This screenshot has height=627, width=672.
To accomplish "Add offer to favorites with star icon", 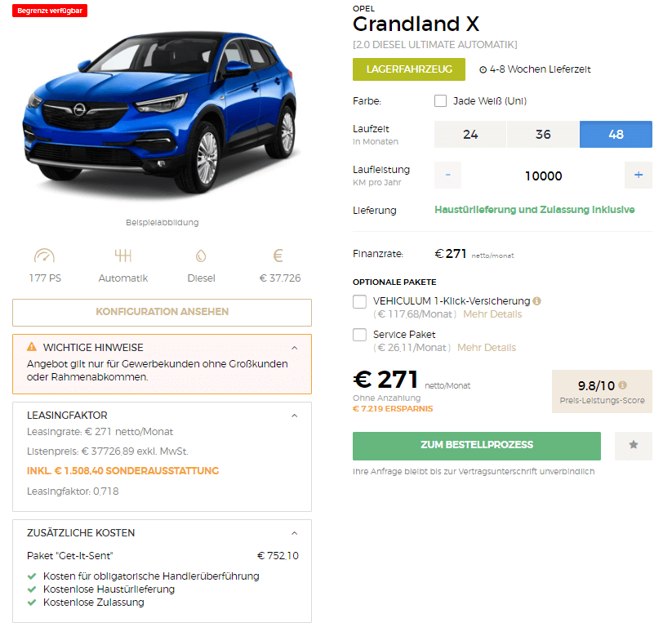I will 633,446.
